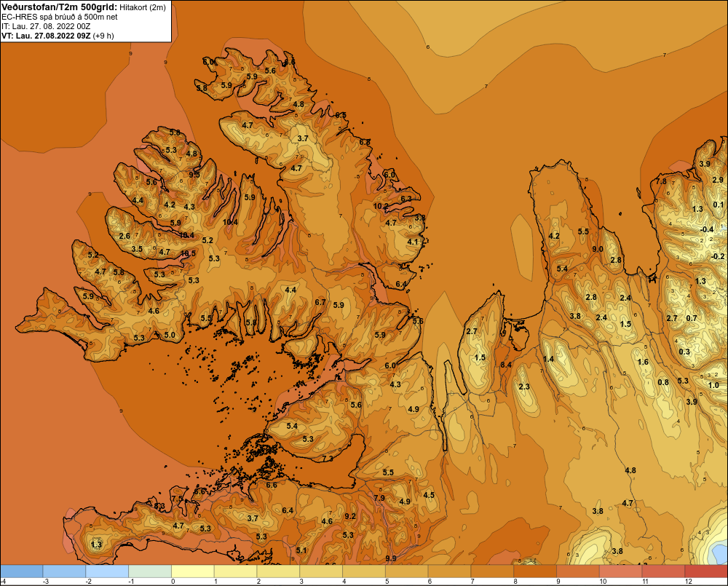Image resolution: width=728 pixels, height=586 pixels.
Task: Click the 9.2 temperature value on the map
Action: coord(350,516)
